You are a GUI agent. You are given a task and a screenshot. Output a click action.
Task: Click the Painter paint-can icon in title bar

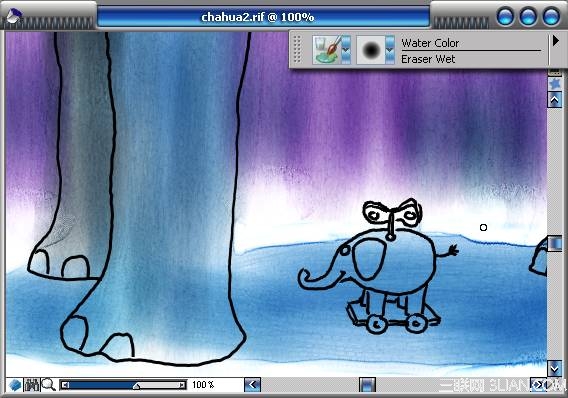14,15
